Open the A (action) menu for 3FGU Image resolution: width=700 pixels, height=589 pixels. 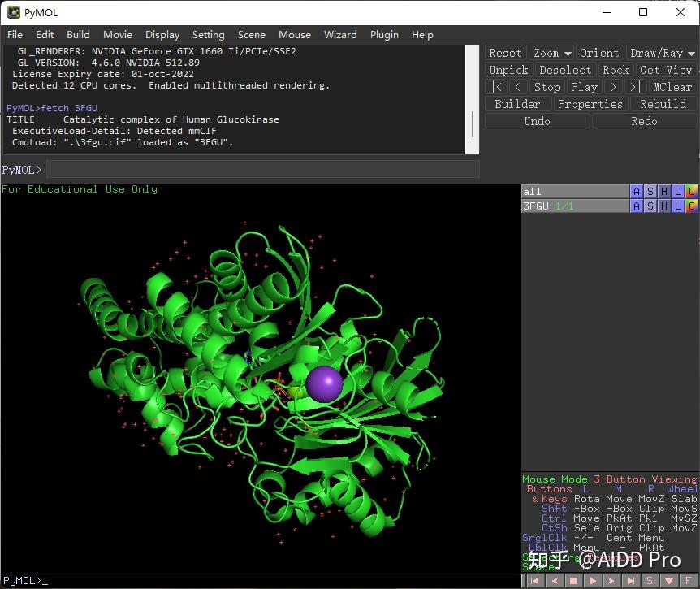coord(636,206)
